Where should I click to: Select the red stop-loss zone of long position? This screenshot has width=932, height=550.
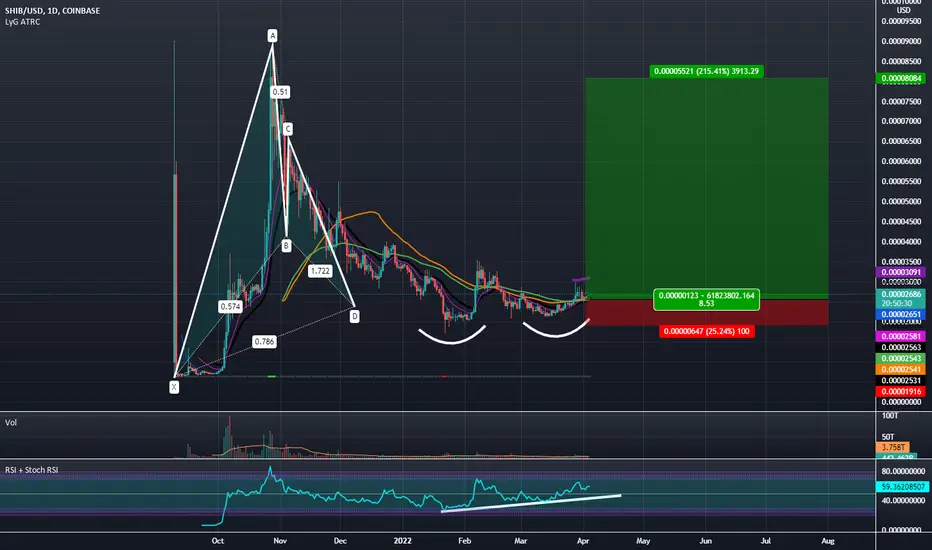click(706, 312)
